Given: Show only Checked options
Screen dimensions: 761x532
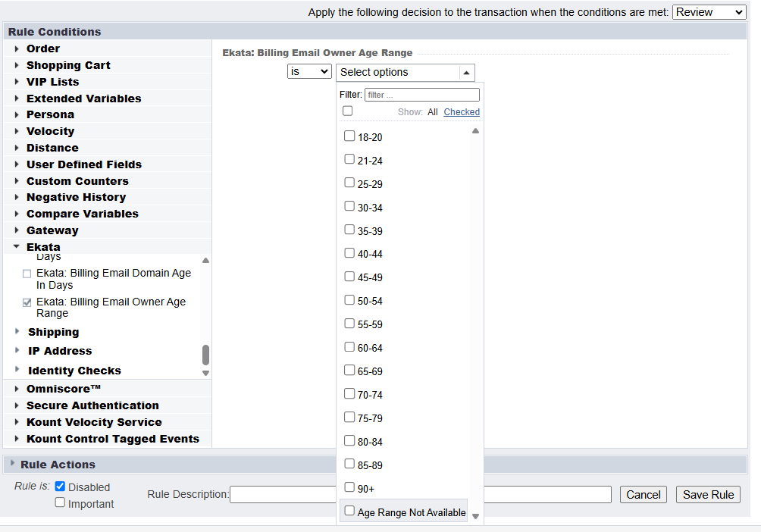Looking at the screenshot, I should pos(462,112).
